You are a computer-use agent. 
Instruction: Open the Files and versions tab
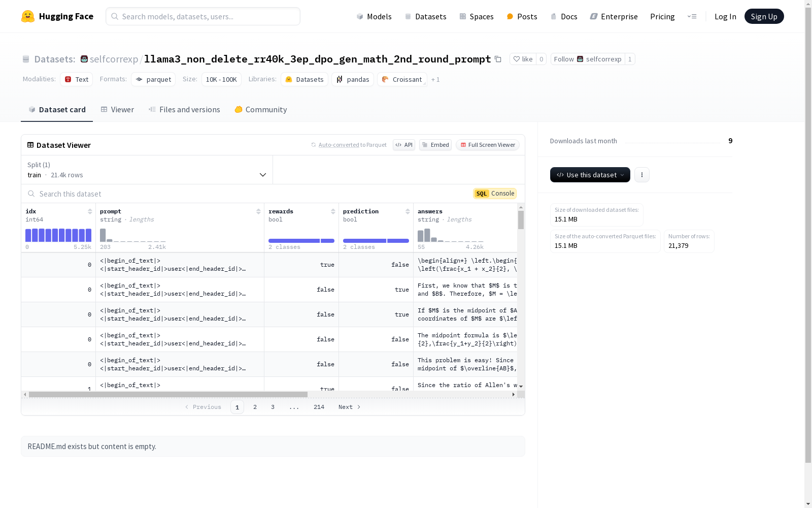point(184,110)
